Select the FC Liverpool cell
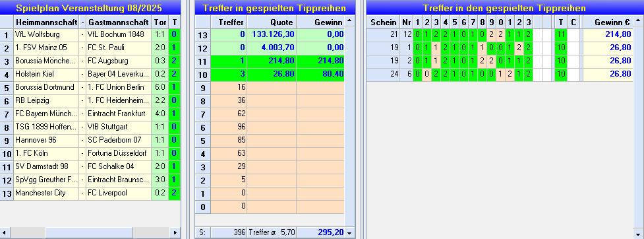Image resolution: width=644 pixels, height=239 pixels. 119,193
